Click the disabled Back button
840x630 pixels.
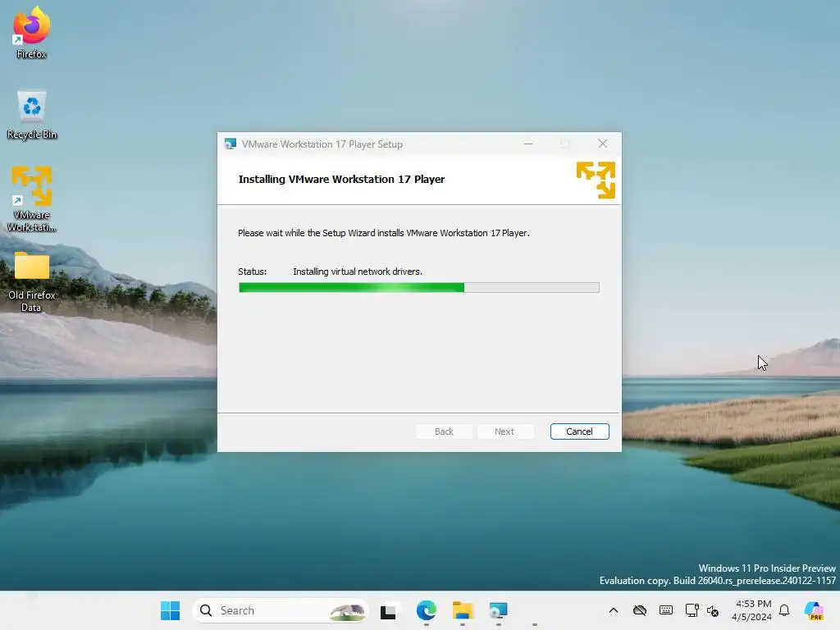(x=444, y=431)
